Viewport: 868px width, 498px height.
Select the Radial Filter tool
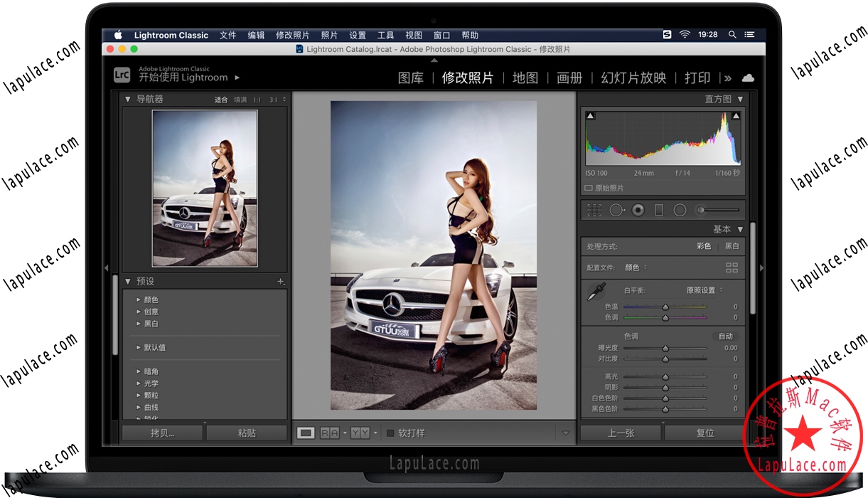coord(679,210)
